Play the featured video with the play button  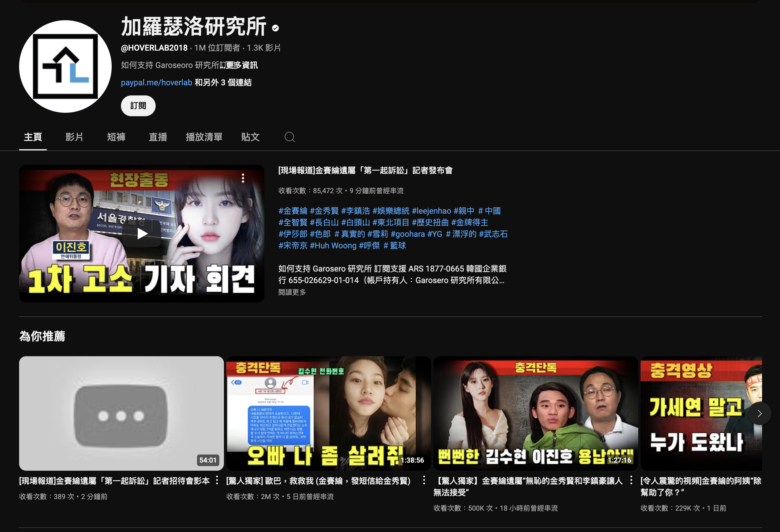click(142, 234)
